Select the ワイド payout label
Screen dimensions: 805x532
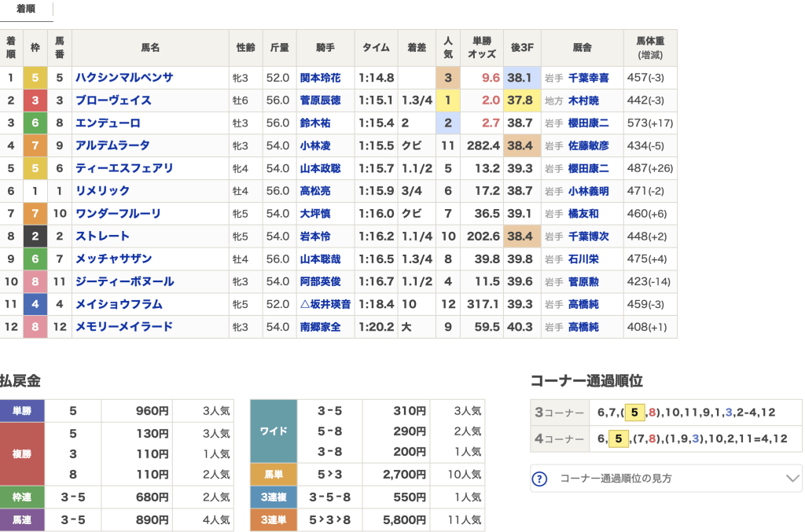click(x=274, y=431)
